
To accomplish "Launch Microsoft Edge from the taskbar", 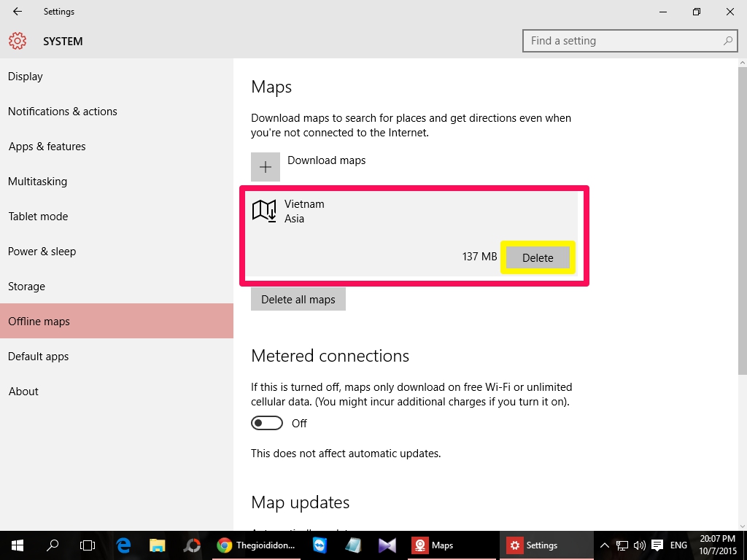I will pos(123,545).
